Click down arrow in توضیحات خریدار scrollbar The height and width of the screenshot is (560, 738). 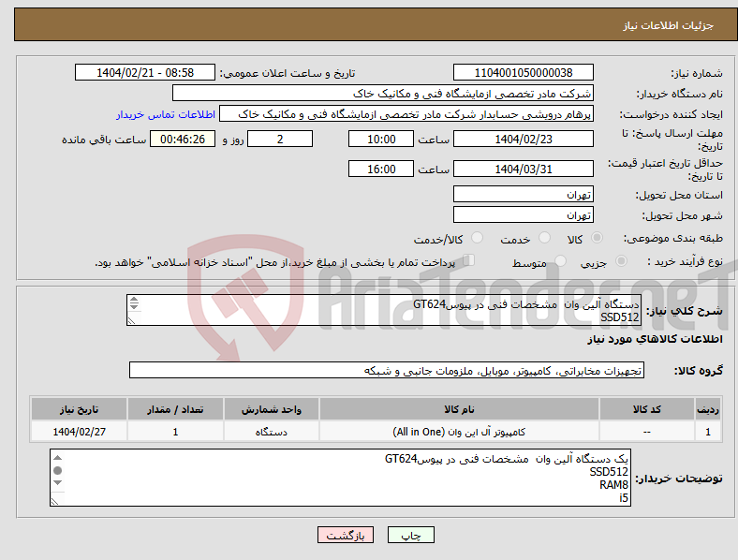pos(57,482)
